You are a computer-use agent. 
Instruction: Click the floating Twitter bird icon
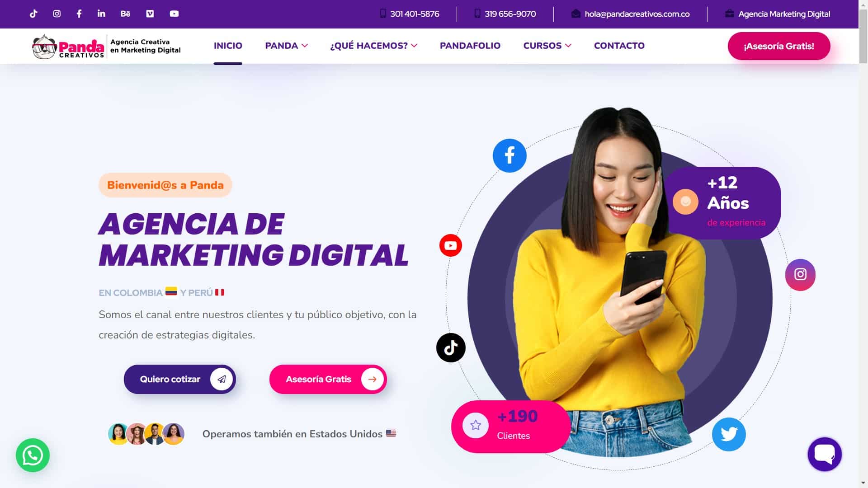coord(729,434)
